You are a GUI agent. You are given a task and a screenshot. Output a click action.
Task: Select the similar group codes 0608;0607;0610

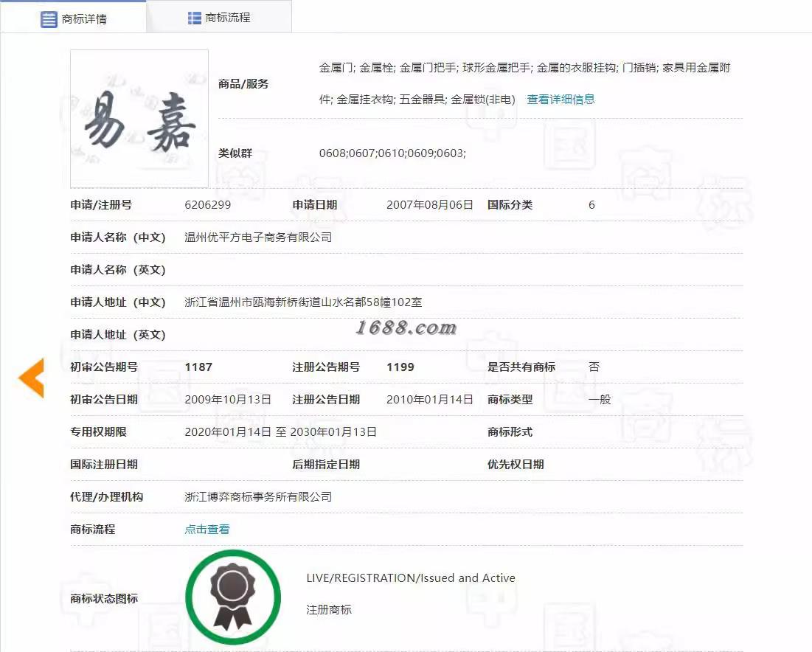point(392,153)
